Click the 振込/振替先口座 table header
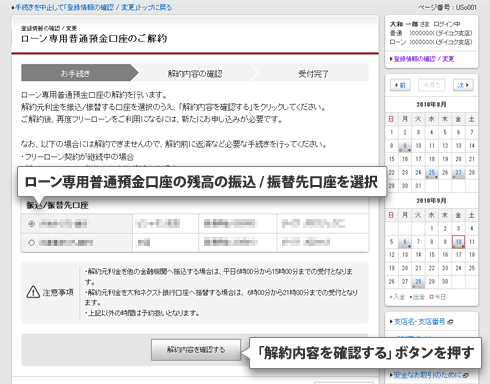This screenshot has width=490, height=384. click(x=57, y=205)
